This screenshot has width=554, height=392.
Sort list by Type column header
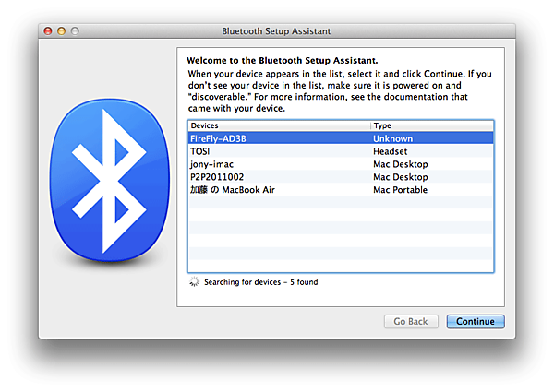431,125
